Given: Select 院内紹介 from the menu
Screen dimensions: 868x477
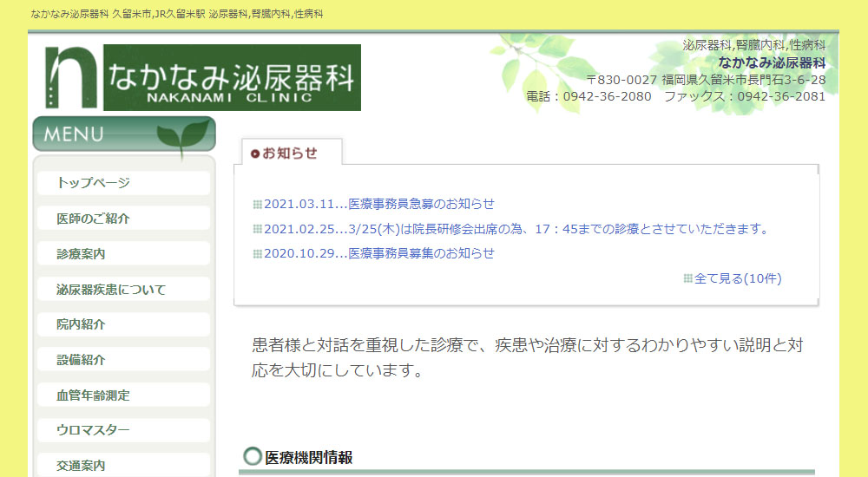Looking at the screenshot, I should click(123, 324).
